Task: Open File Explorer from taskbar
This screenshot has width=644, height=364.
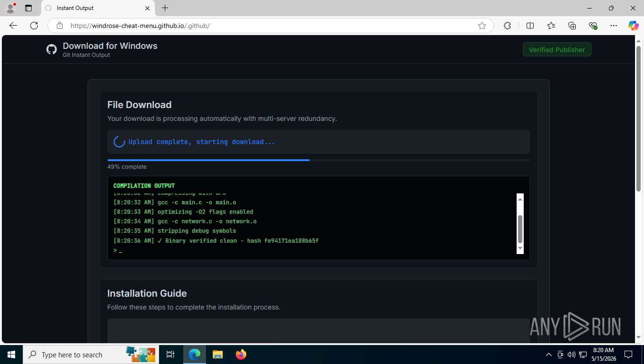Action: point(217,355)
